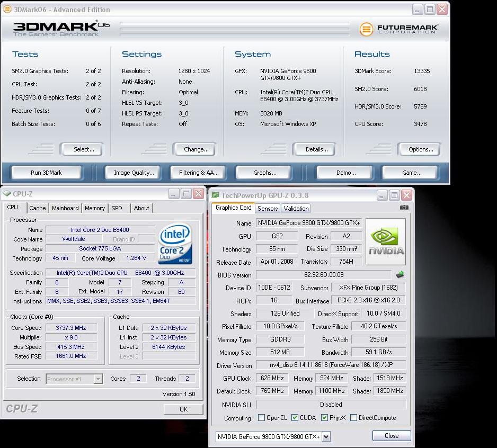Click the 3DMark06 title bar app icon
Screen dimensions: 497x448
click(7, 10)
